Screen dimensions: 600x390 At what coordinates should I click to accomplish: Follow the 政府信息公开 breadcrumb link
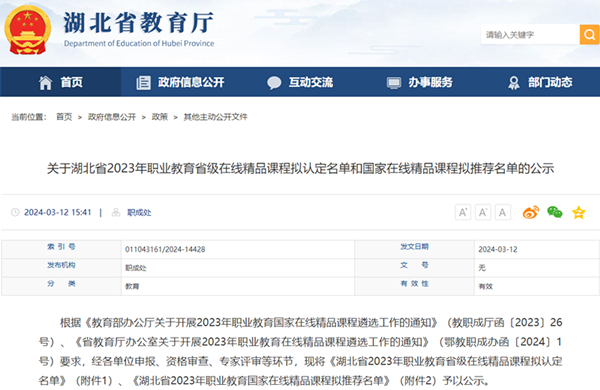click(x=112, y=117)
